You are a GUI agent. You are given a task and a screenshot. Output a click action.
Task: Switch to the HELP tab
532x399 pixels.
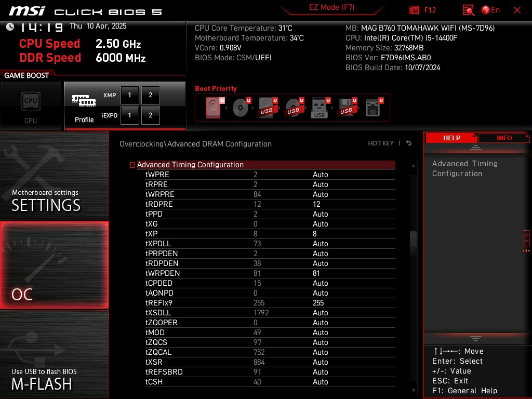point(451,138)
